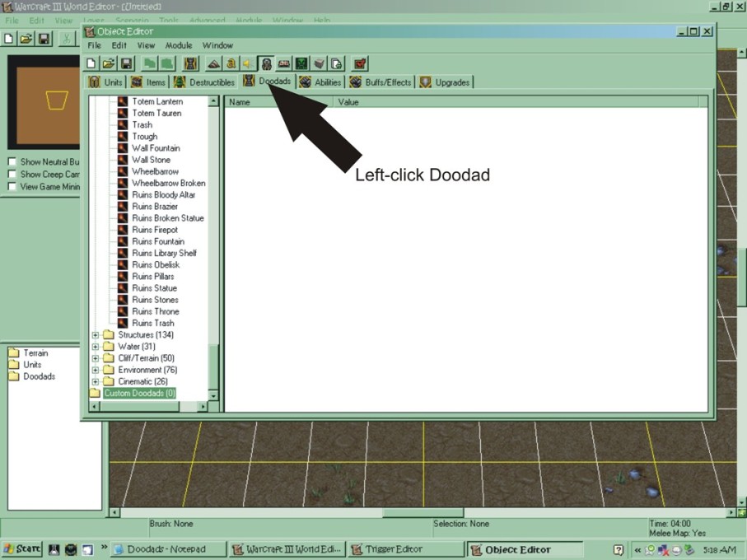The width and height of the screenshot is (747, 560).
Task: Click doodad tree scrollbar up arrow
Action: tap(213, 101)
